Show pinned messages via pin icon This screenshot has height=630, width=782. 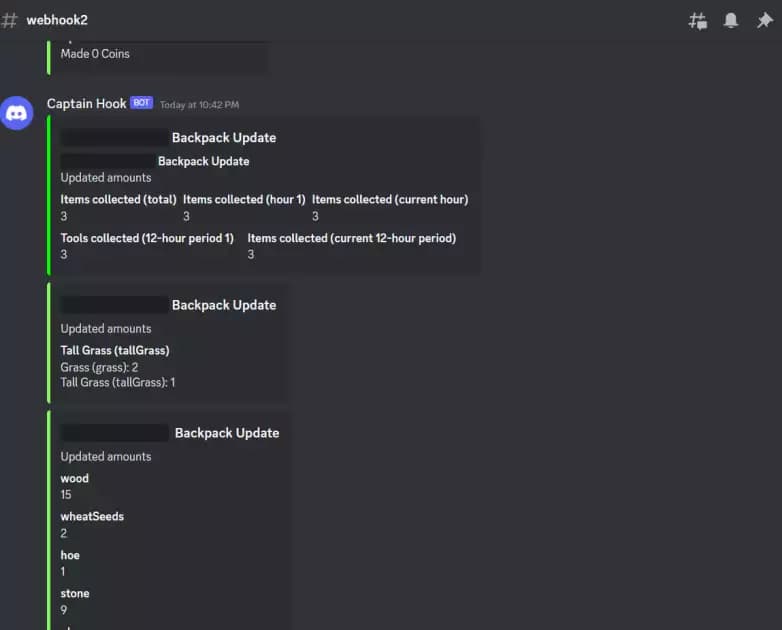tap(764, 20)
